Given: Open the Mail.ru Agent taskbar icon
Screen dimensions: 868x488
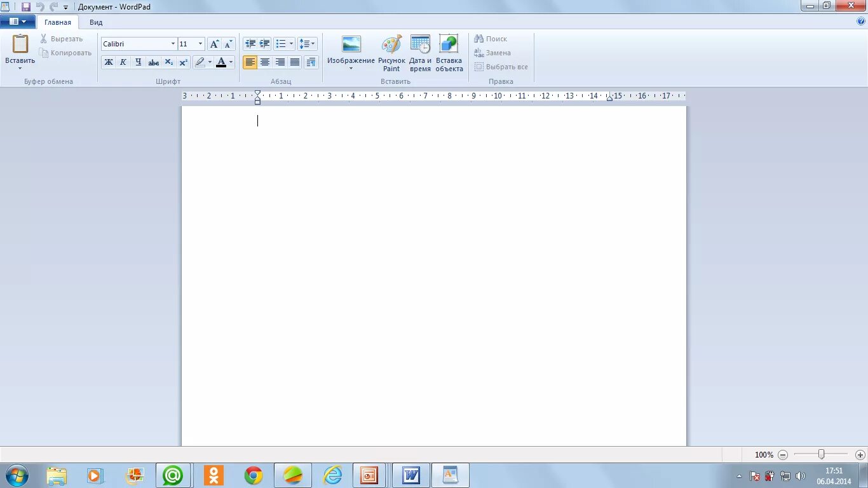Looking at the screenshot, I should click(x=173, y=475).
